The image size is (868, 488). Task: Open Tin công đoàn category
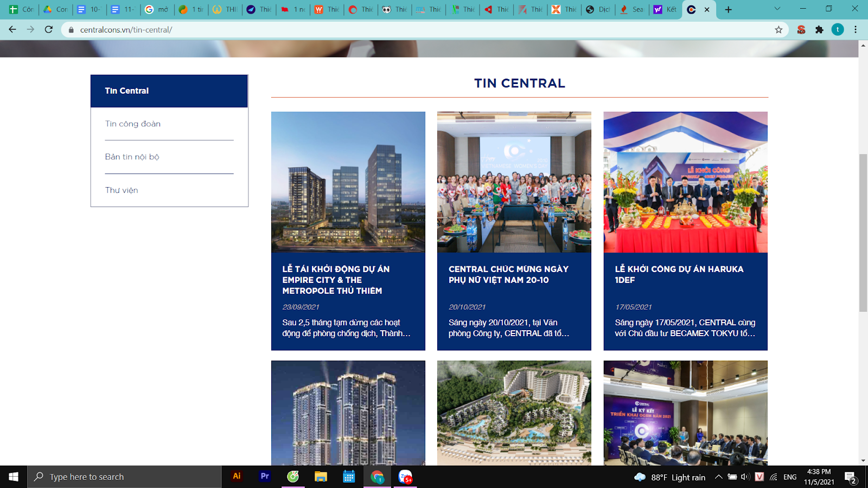coord(133,124)
